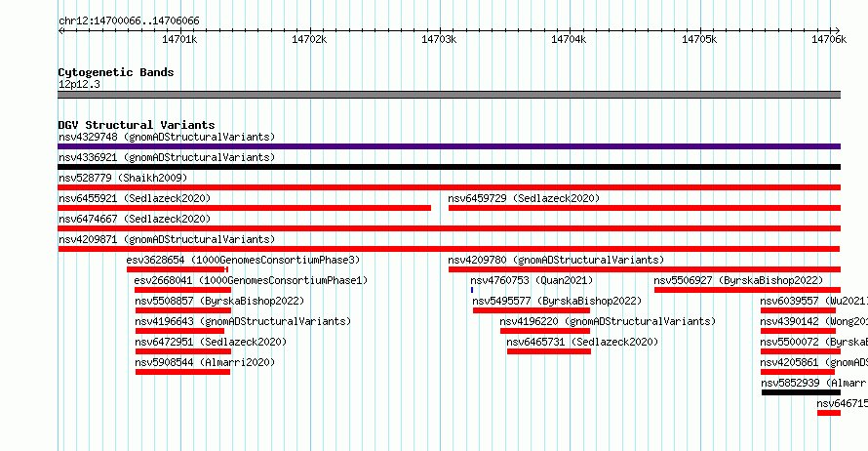Image resolution: width=868 pixels, height=451 pixels.
Task: Click the red bar under esv3628654
Action: click(x=178, y=269)
